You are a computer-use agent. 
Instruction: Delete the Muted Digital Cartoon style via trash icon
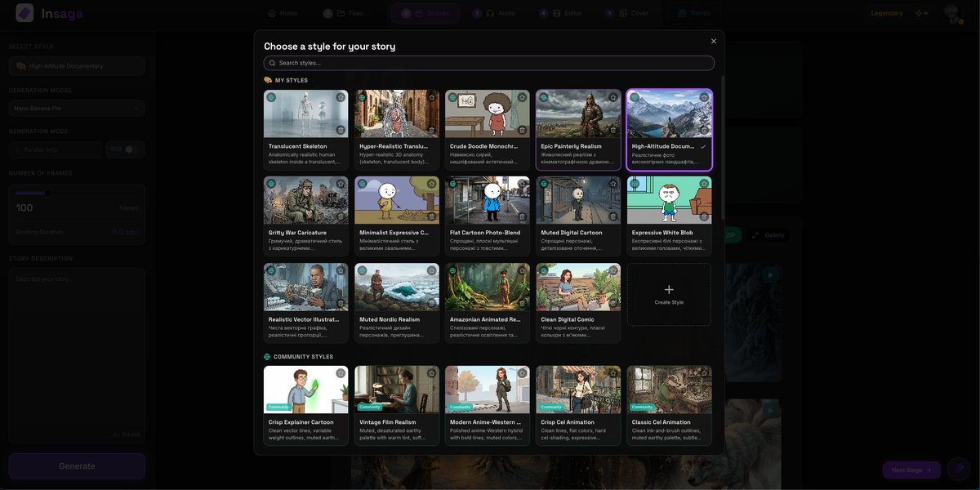click(x=613, y=216)
